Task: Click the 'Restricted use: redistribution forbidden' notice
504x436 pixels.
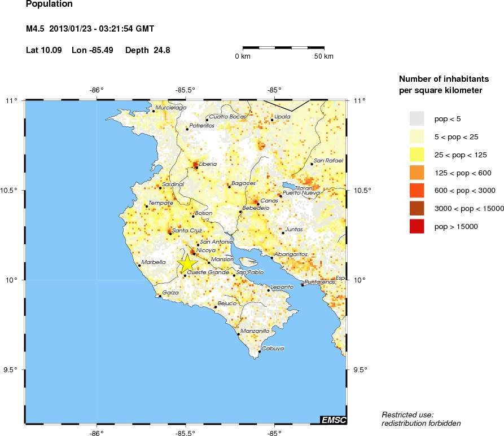Action: click(421, 419)
